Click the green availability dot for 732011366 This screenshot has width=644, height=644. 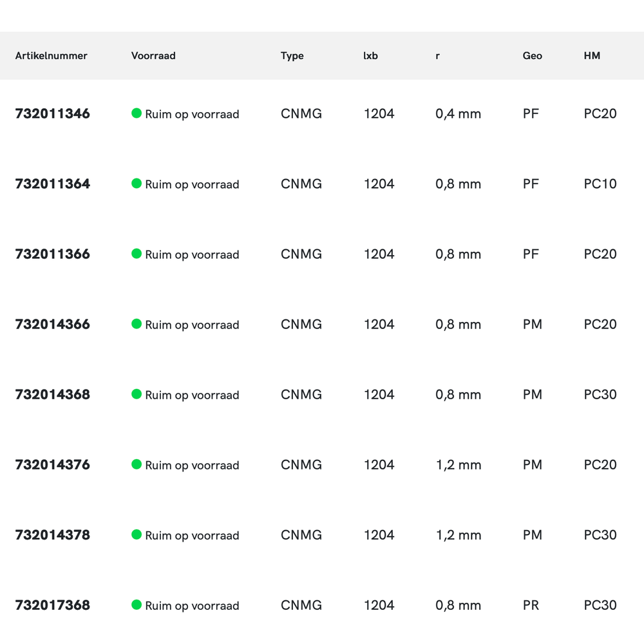pos(137,254)
